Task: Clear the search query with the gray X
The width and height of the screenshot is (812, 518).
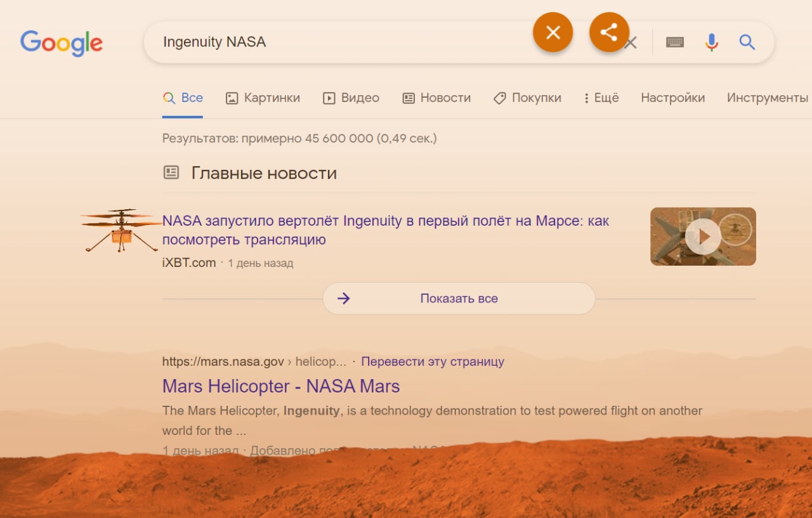Action: pos(631,43)
